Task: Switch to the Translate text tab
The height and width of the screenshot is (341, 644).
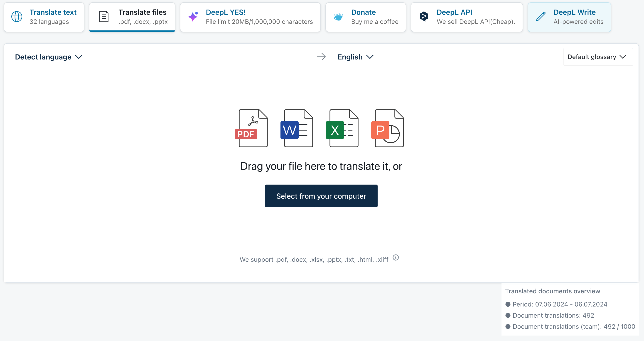Action: [44, 17]
